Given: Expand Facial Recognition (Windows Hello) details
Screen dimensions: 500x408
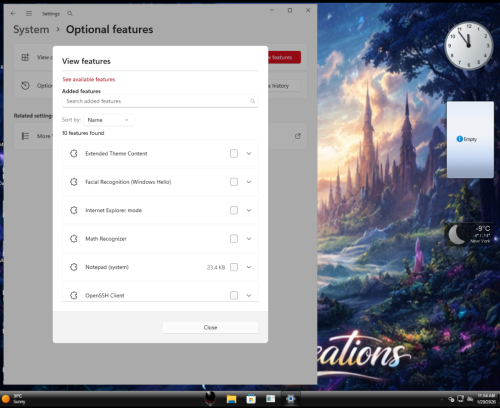Looking at the screenshot, I should tap(249, 182).
